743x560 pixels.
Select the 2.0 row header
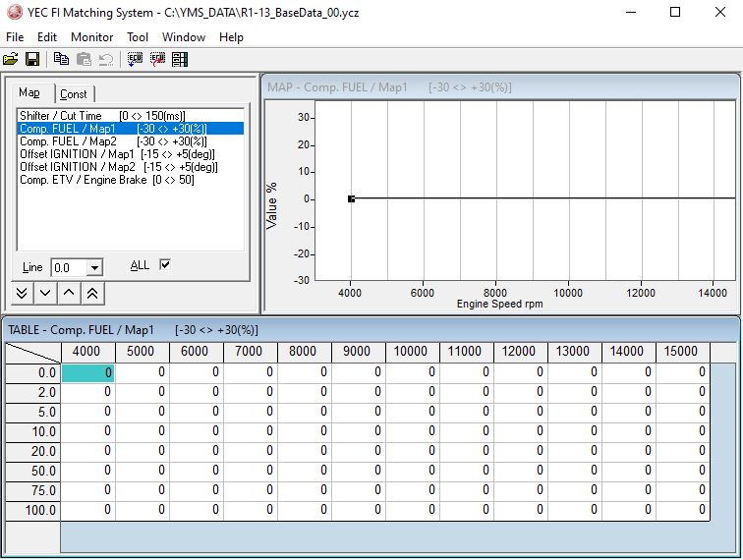(x=33, y=393)
